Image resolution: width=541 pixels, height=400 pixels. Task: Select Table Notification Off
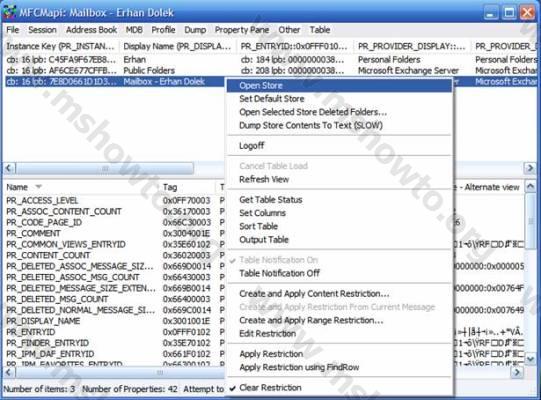tap(279, 273)
